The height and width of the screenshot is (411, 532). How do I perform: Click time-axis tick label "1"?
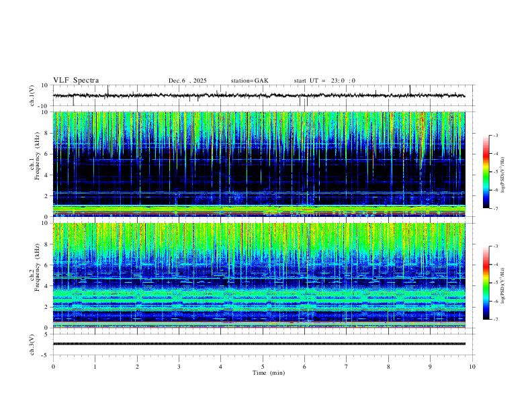[95, 367]
